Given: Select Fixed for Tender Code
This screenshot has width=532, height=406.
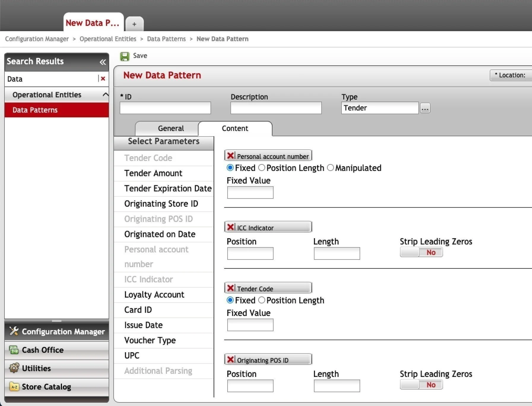Looking at the screenshot, I should click(230, 300).
